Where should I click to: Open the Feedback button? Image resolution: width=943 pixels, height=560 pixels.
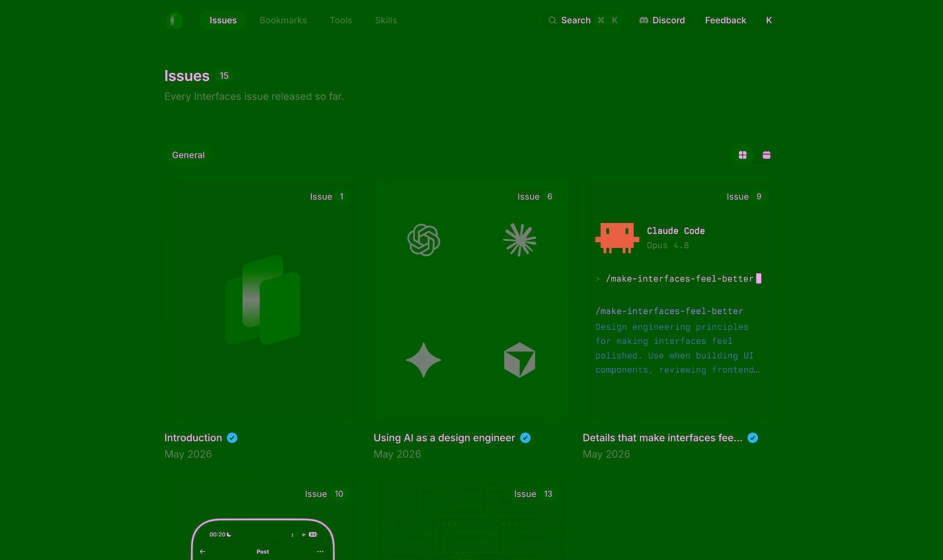click(x=725, y=20)
